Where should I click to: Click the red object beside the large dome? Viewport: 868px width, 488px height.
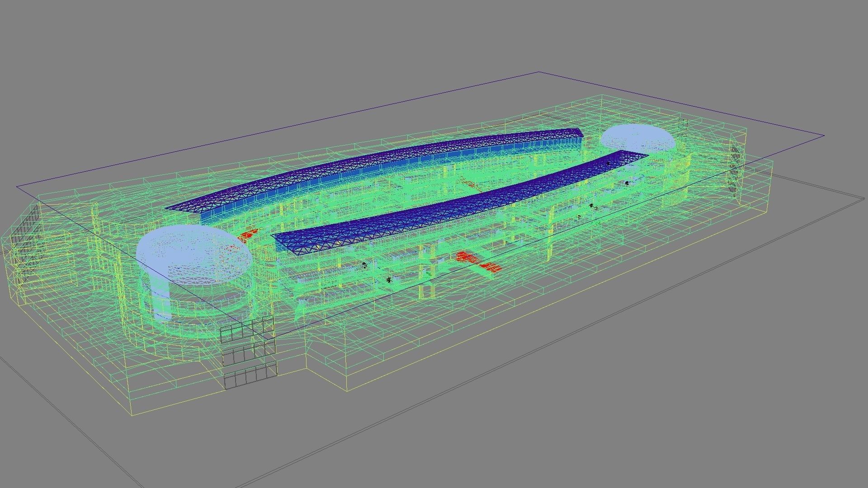pyautogui.click(x=248, y=234)
